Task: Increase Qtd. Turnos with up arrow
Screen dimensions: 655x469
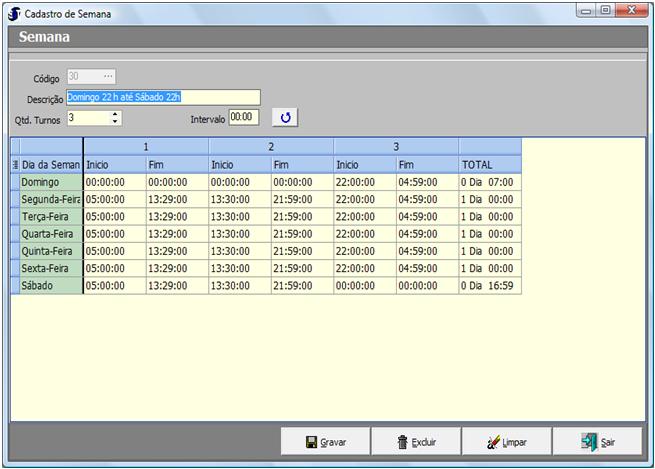Action: [116, 114]
